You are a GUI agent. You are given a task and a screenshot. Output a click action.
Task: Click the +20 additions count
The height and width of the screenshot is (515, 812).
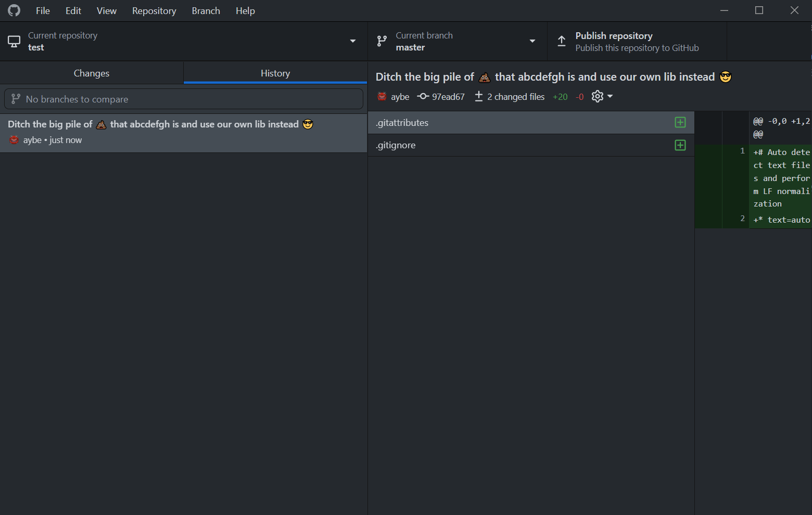click(x=560, y=97)
